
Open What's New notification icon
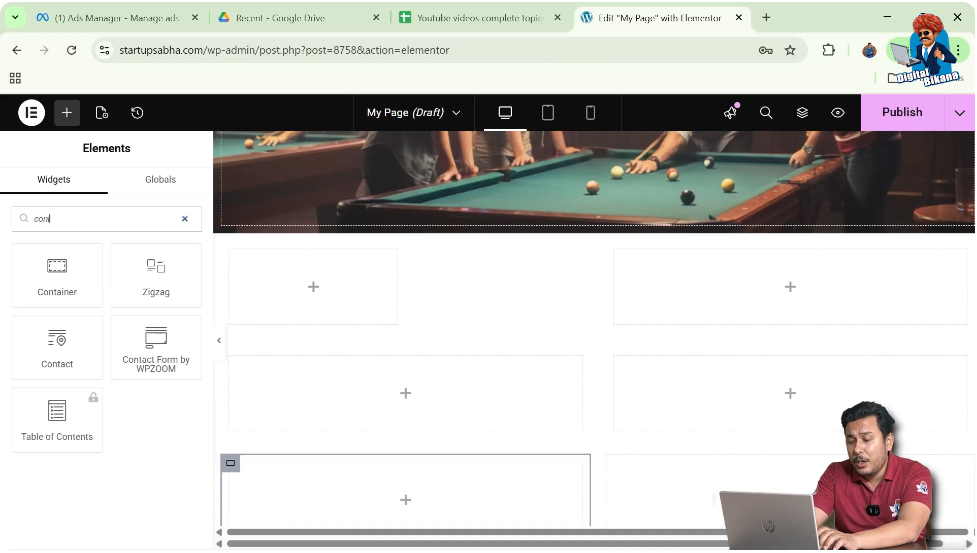point(730,113)
